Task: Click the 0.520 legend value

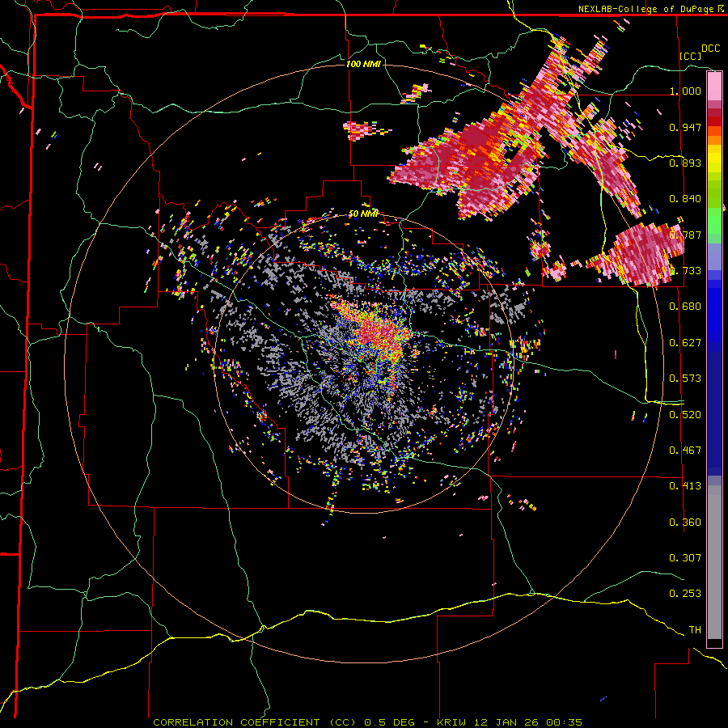Action: coord(685,415)
